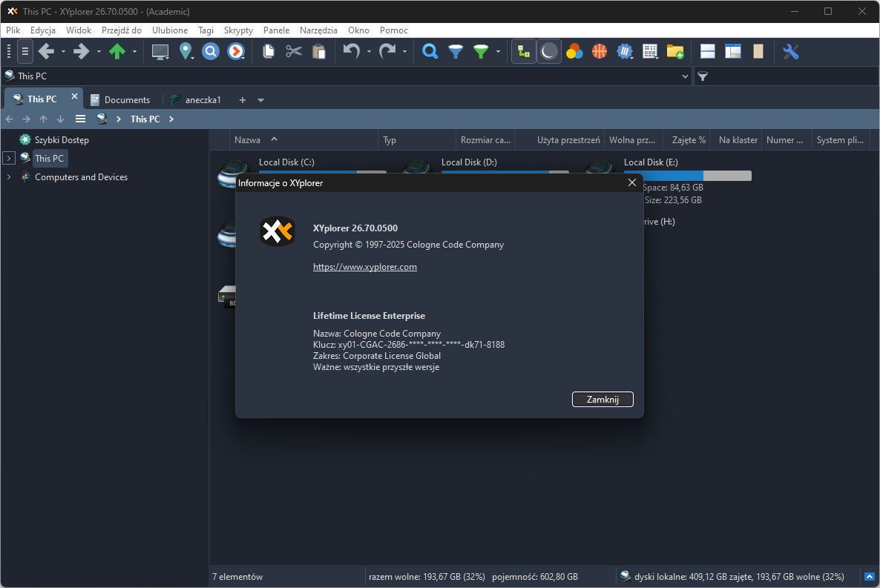Close the This PC tab

pos(74,96)
